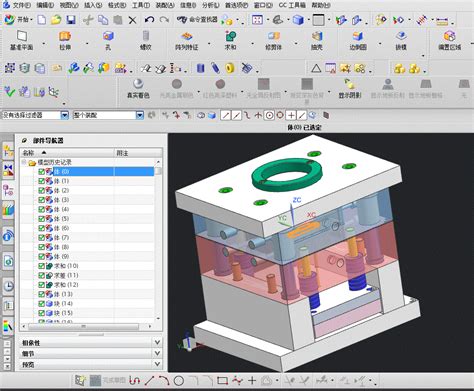Open the 文件 (File) menu
474x391 pixels.
22,5
